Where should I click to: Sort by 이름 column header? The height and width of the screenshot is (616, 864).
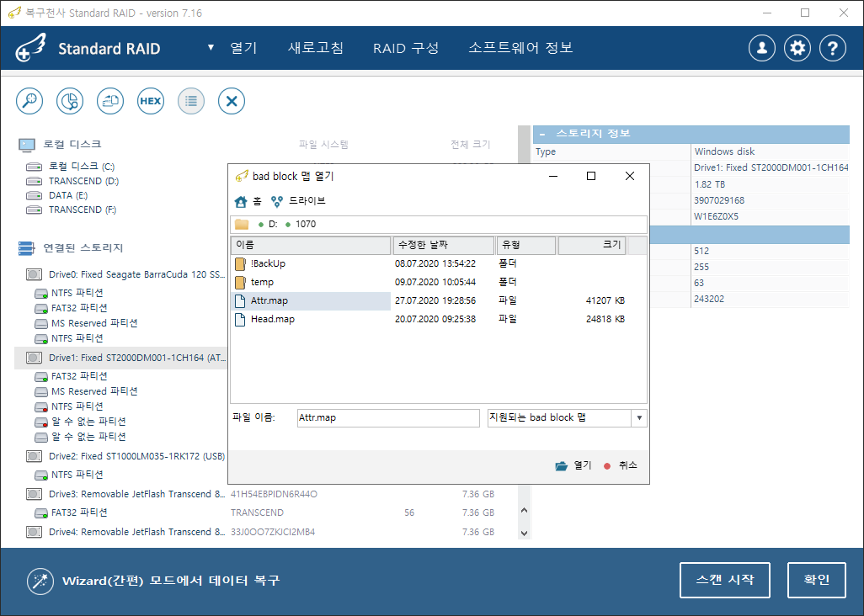[311, 245]
